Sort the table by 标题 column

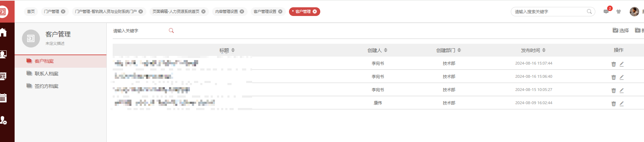[x=233, y=50]
